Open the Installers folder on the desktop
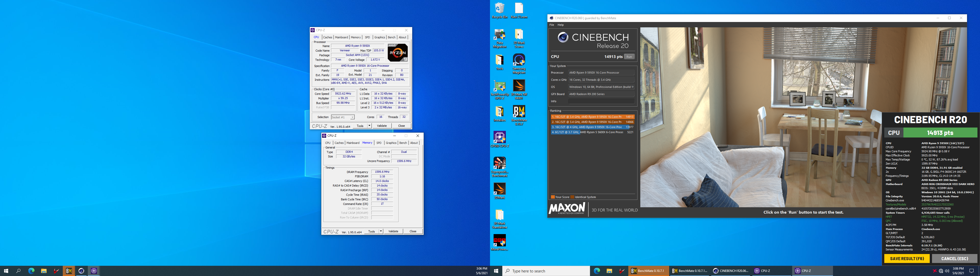This screenshot has height=276, width=980. (499, 114)
